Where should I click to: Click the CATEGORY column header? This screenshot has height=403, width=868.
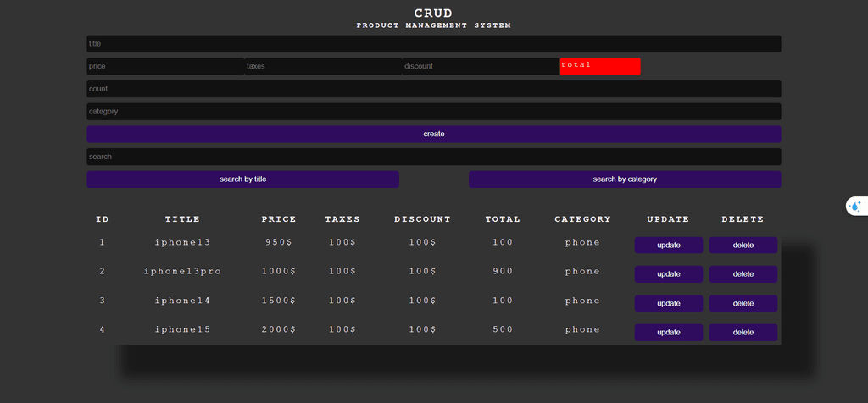[583, 219]
